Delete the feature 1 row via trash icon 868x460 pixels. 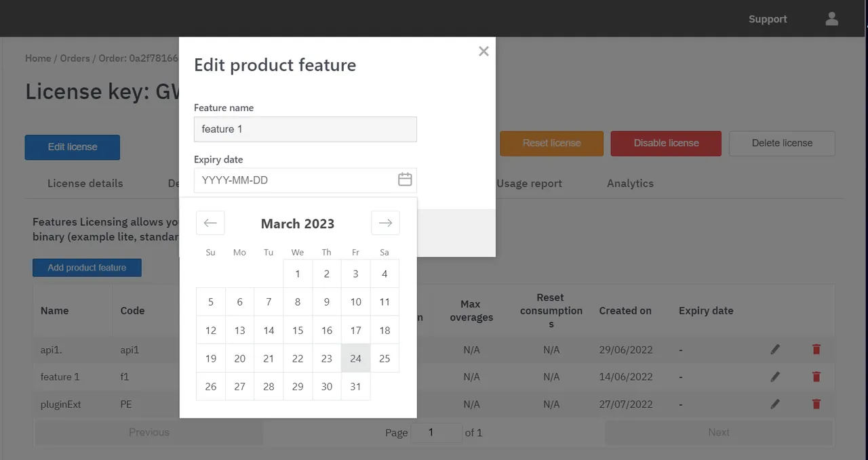pos(816,377)
